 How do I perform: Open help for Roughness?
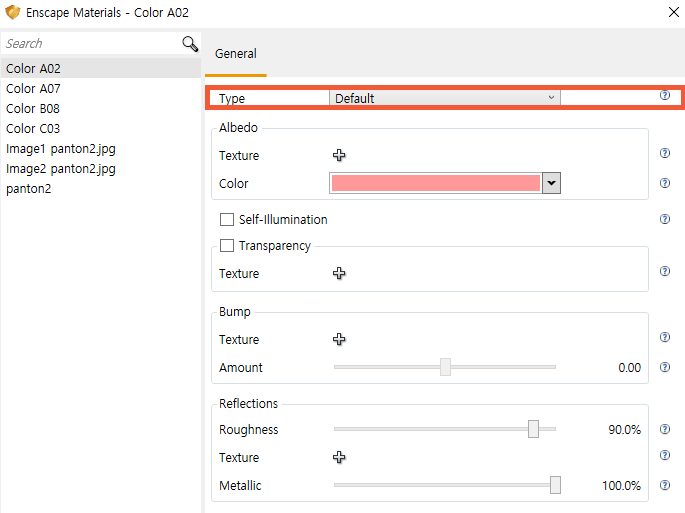pos(665,429)
